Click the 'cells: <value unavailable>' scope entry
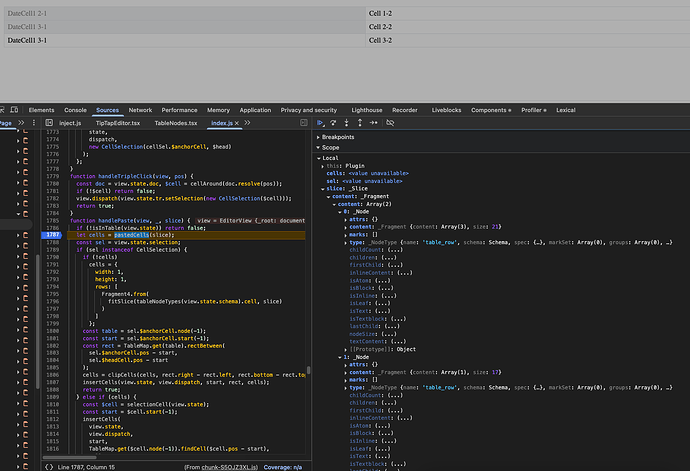The image size is (690, 471). tap(367, 173)
